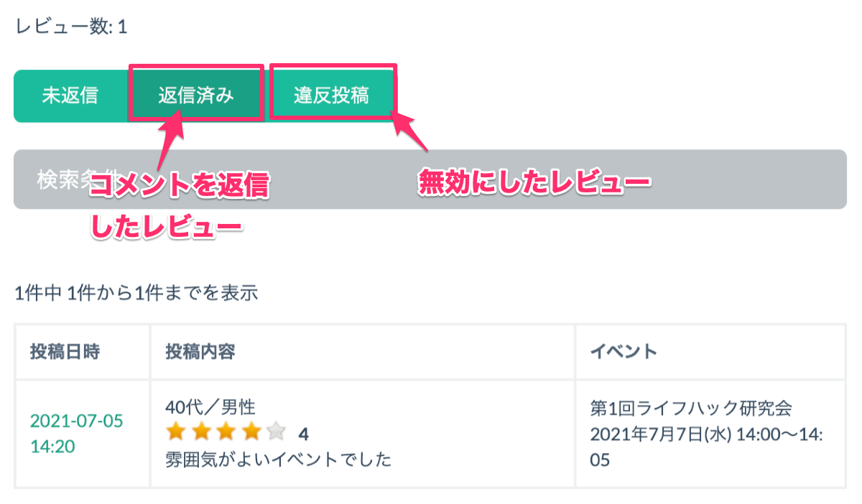
Task: Click the 投稿内容 column header
Action: 200,351
